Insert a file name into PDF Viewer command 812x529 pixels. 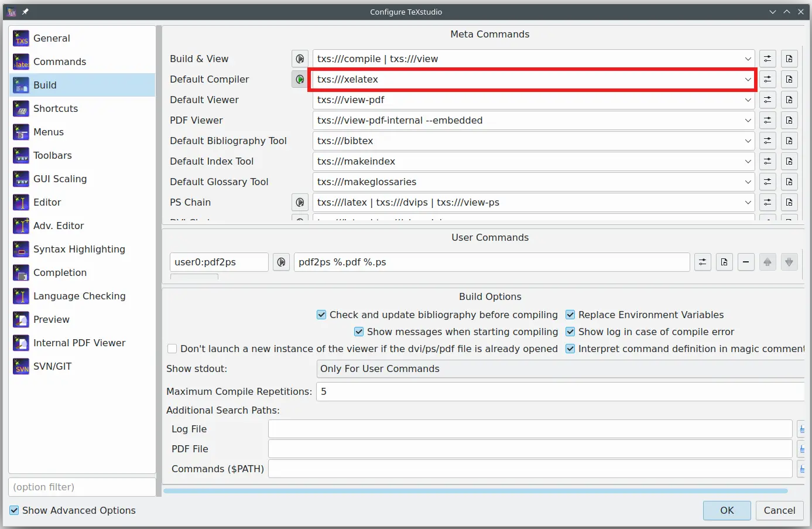(789, 120)
